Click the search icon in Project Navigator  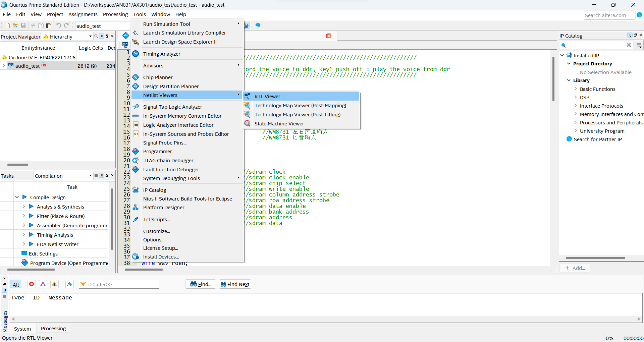(x=96, y=36)
